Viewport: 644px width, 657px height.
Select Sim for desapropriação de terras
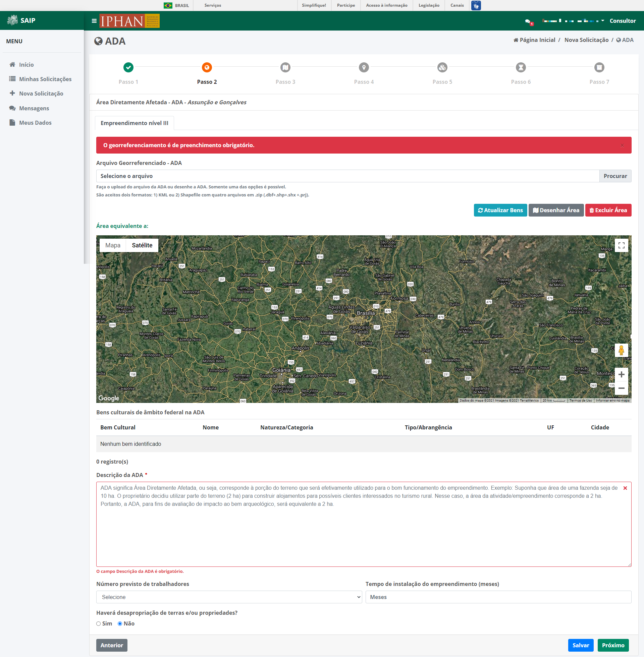[x=98, y=624]
